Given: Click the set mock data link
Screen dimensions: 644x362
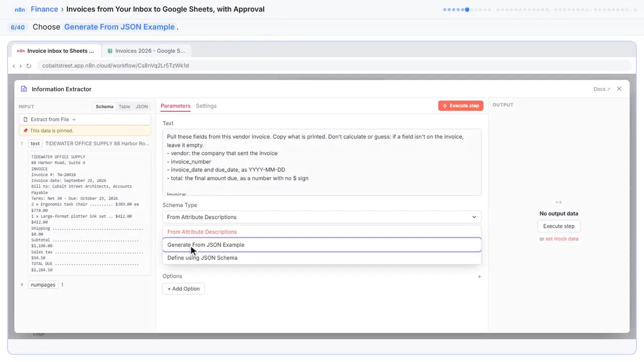Looking at the screenshot, I should 562,239.
